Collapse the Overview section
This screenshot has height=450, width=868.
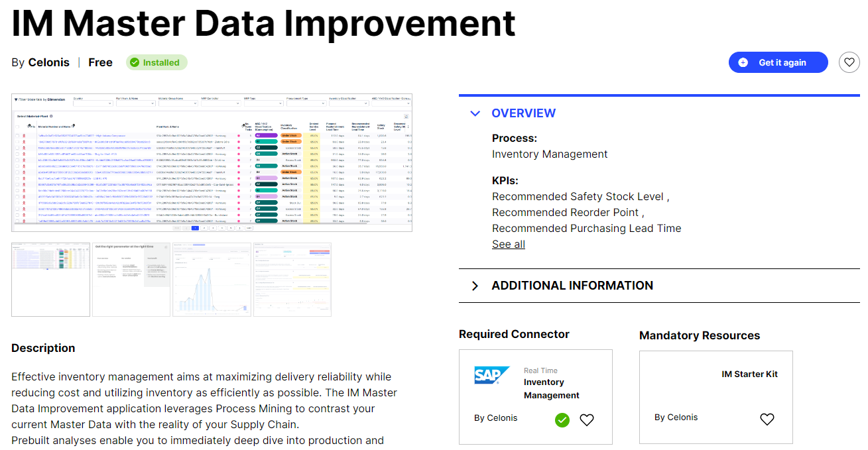(x=475, y=113)
